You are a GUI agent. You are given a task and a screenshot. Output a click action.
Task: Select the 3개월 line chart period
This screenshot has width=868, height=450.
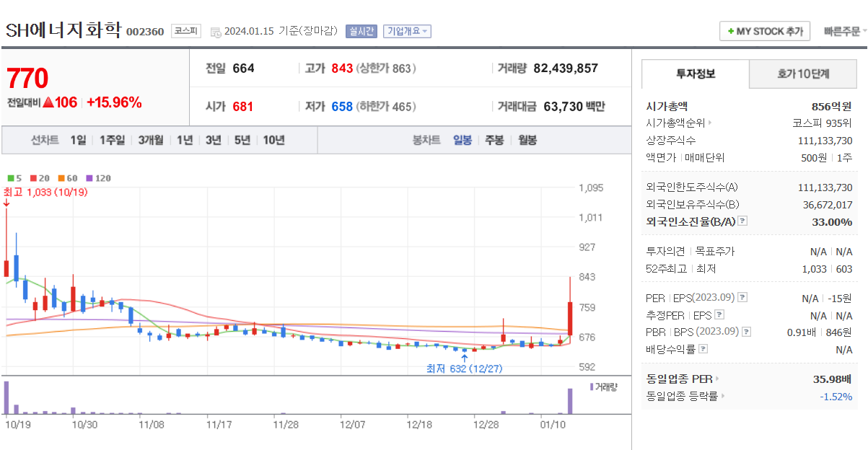[151, 140]
